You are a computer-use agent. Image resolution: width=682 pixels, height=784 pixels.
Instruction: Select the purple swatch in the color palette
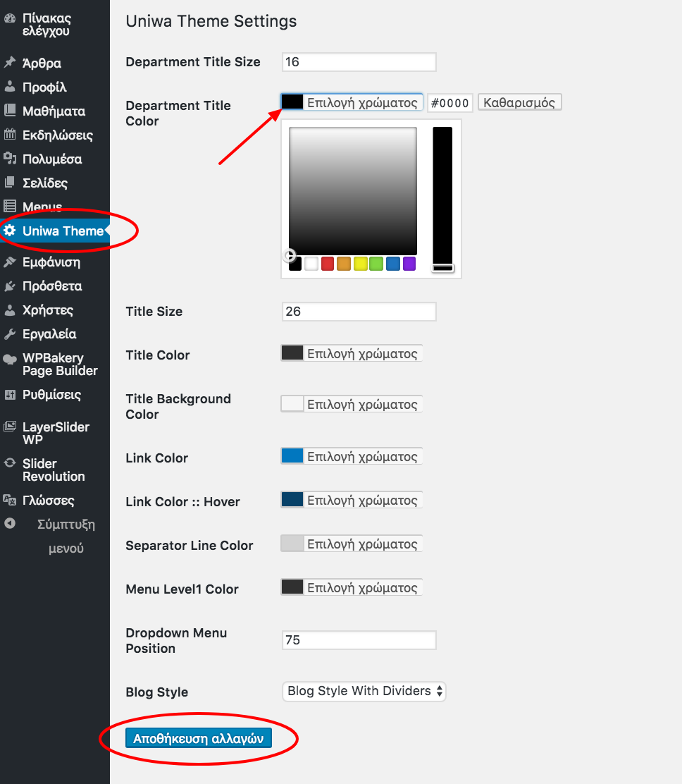click(409, 264)
